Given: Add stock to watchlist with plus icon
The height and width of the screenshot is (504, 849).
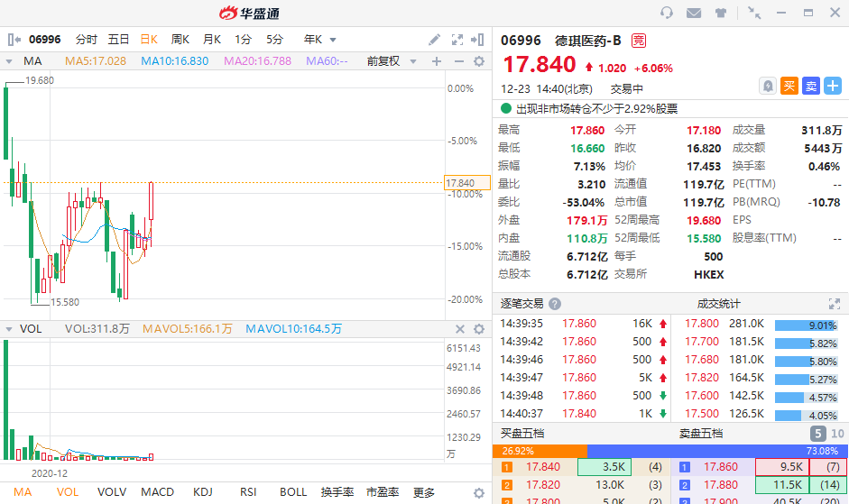Looking at the screenshot, I should click(x=832, y=86).
